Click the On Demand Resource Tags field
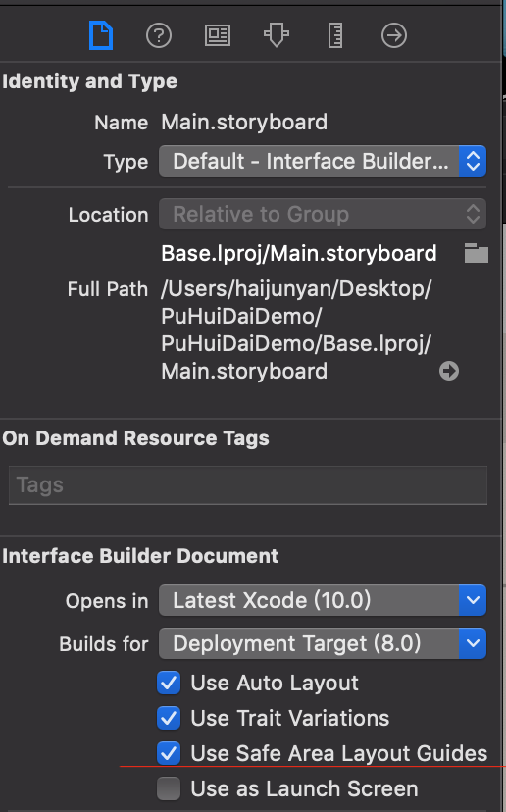506x812 pixels. tap(248, 485)
